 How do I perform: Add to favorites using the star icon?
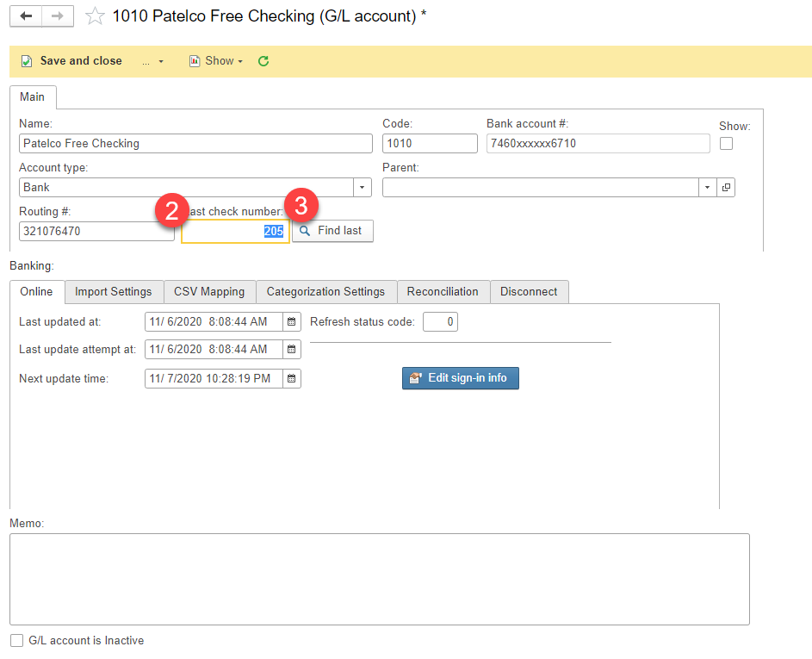click(x=95, y=16)
